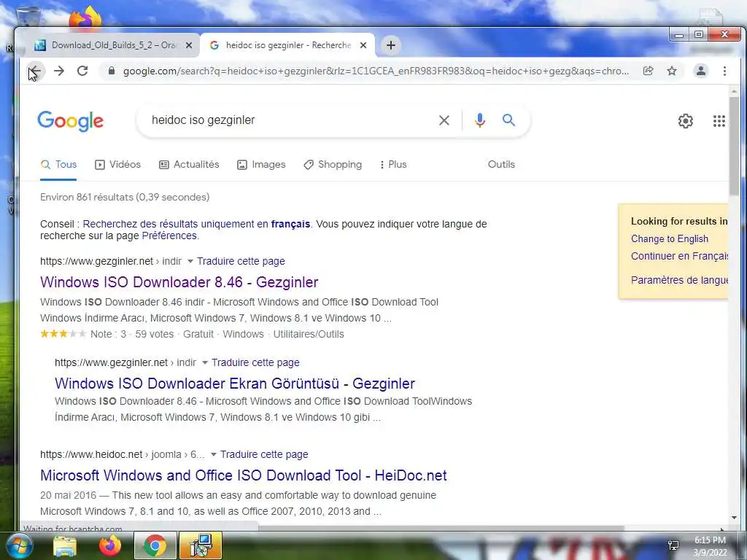This screenshot has width=747, height=560.
Task: Select the Vidéos search filter
Action: pyautogui.click(x=117, y=165)
